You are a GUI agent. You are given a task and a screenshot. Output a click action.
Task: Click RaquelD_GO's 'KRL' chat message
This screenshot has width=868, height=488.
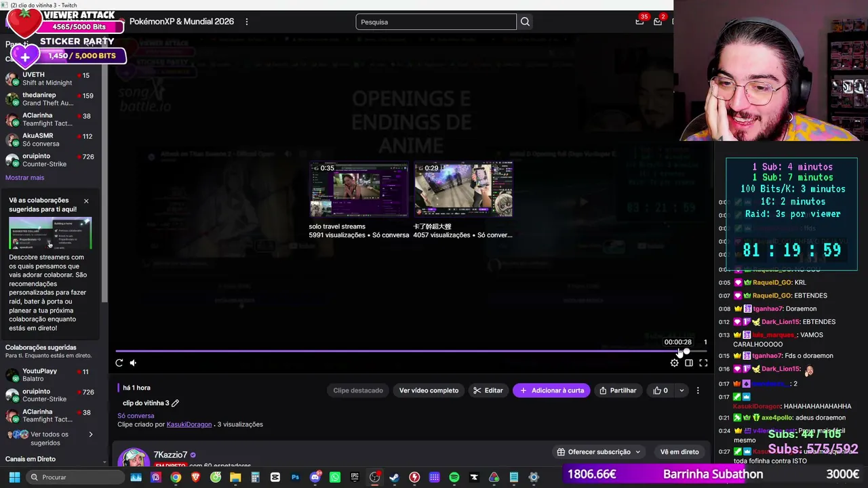(762, 283)
